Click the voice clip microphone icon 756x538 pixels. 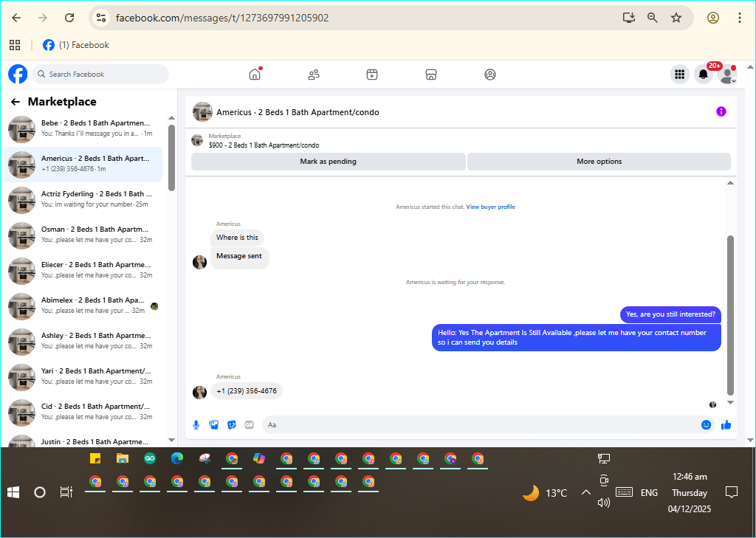pos(196,424)
